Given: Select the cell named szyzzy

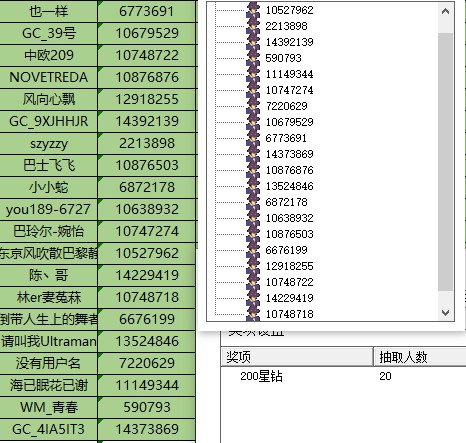Looking at the screenshot, I should (49, 143).
